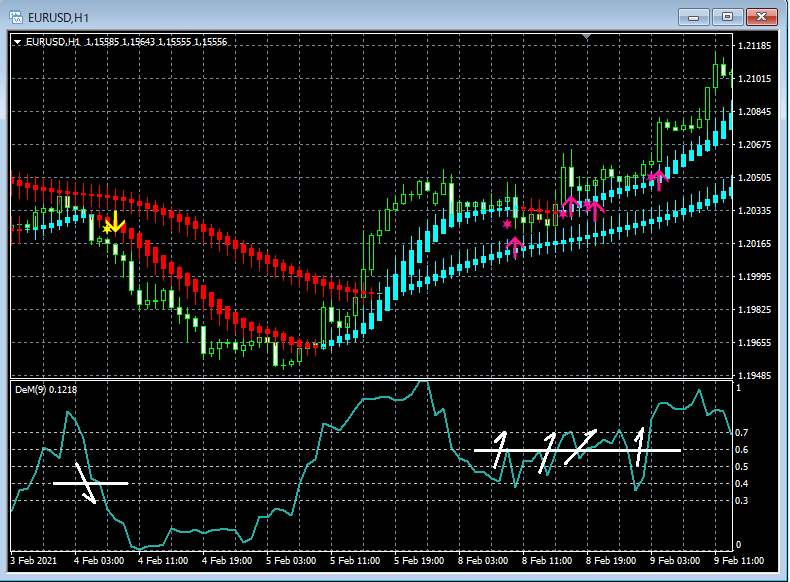Click the OHLC header 'EURUSD,H1 1,15585'

(72, 42)
